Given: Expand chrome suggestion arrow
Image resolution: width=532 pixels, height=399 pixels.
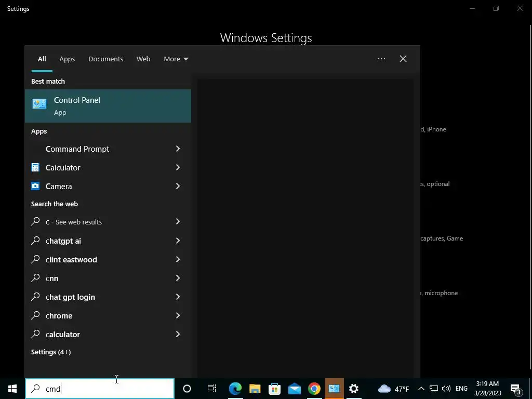Looking at the screenshot, I should pos(178,315).
